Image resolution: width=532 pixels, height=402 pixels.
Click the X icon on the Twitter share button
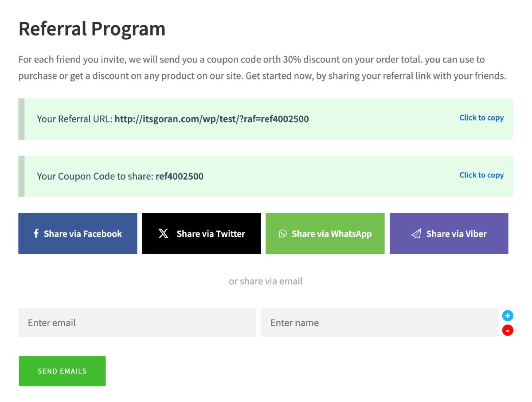click(163, 233)
